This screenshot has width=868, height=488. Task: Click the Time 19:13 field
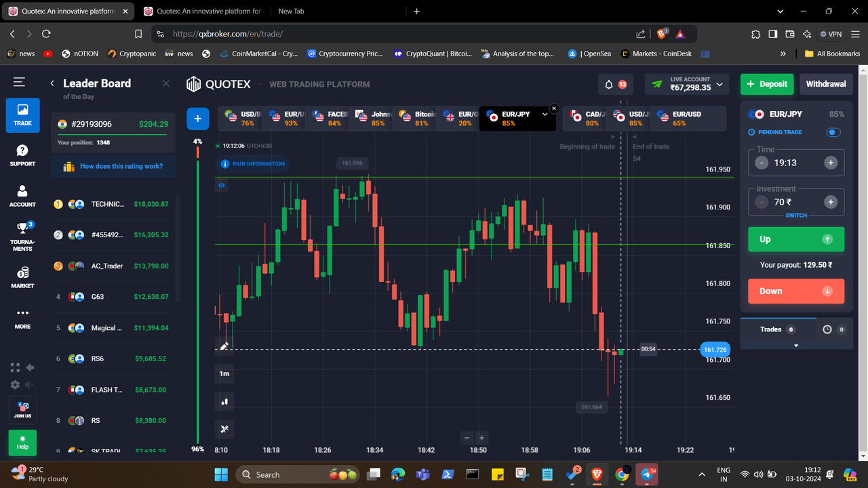tap(796, 163)
